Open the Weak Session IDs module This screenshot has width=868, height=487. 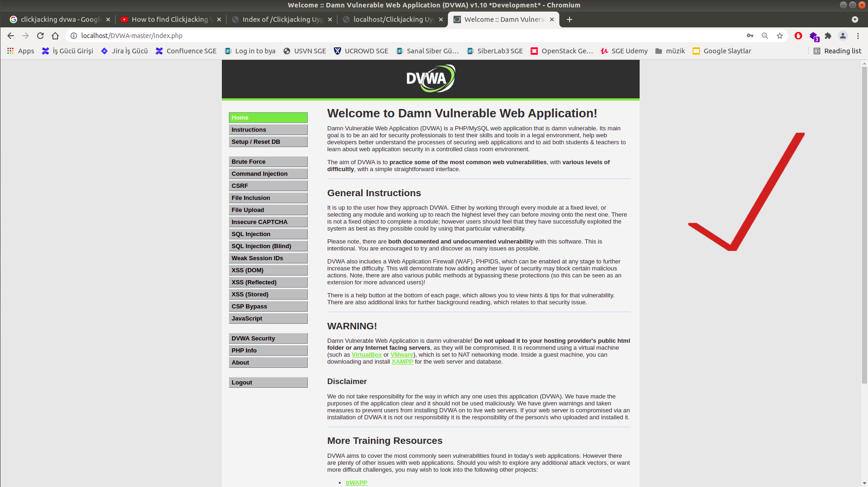[x=268, y=258]
